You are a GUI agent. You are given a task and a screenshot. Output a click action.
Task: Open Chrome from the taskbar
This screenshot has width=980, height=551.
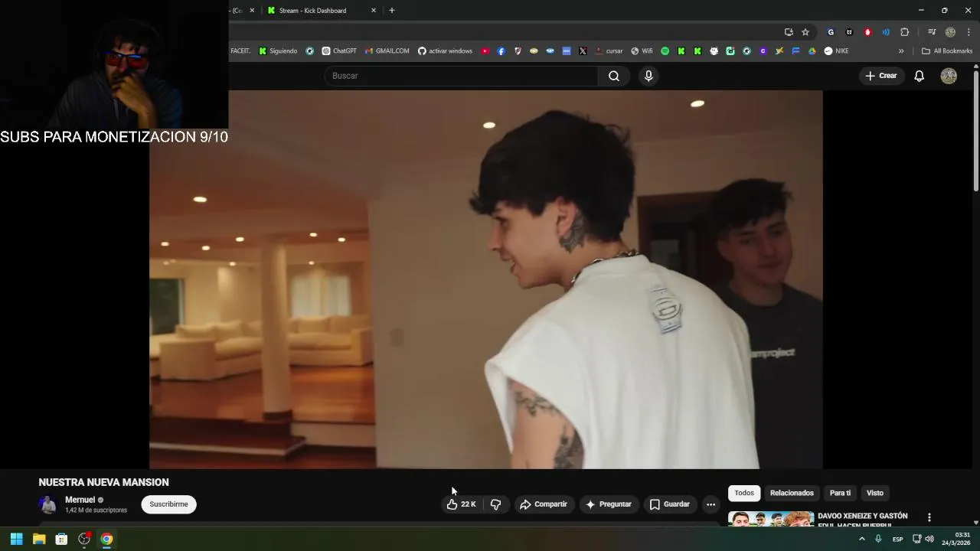106,539
